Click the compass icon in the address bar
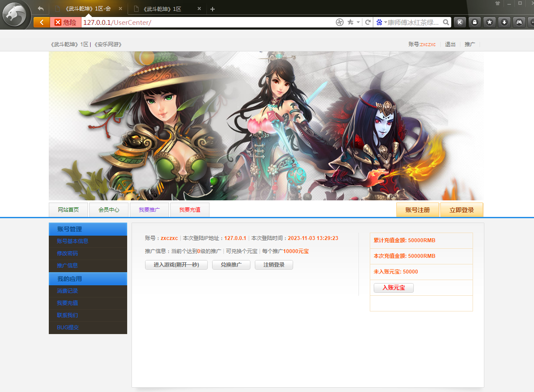This screenshot has height=392, width=534. click(340, 22)
